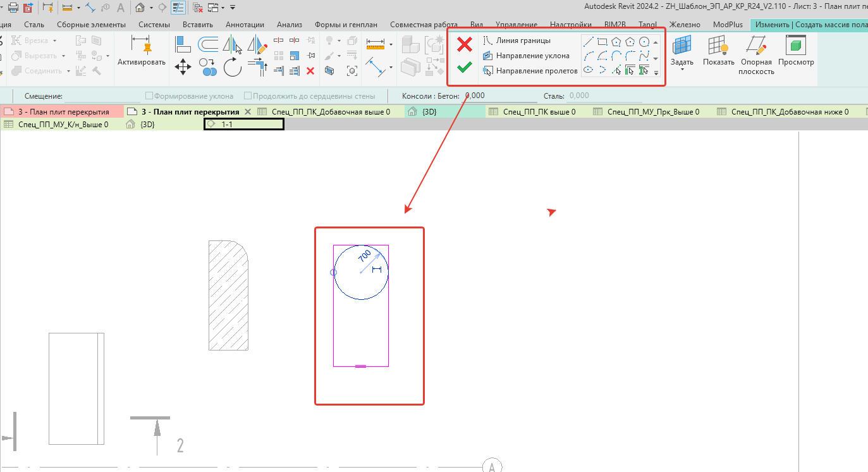The width and height of the screenshot is (868, 472).
Task: Click the red Delete icon in Modify panel
Action: point(310,71)
